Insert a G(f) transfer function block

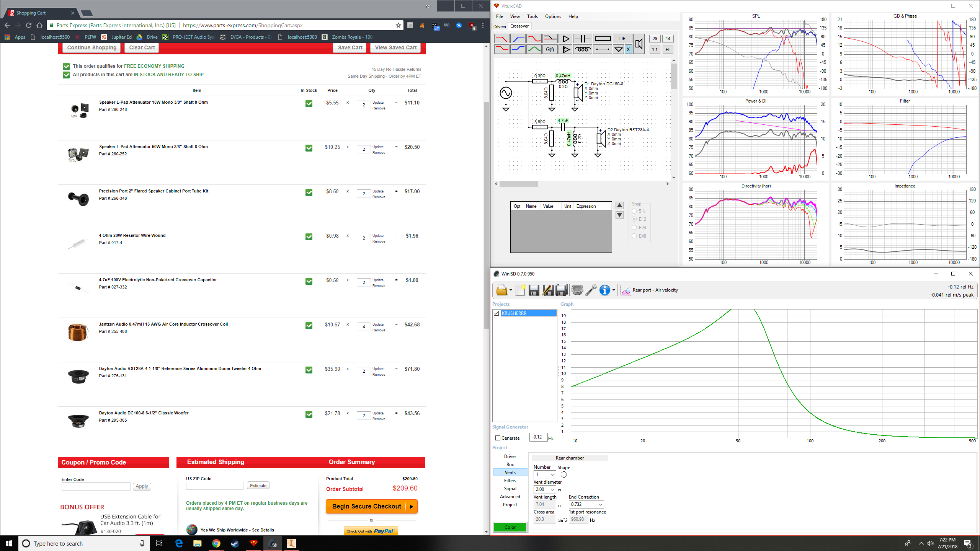click(550, 49)
